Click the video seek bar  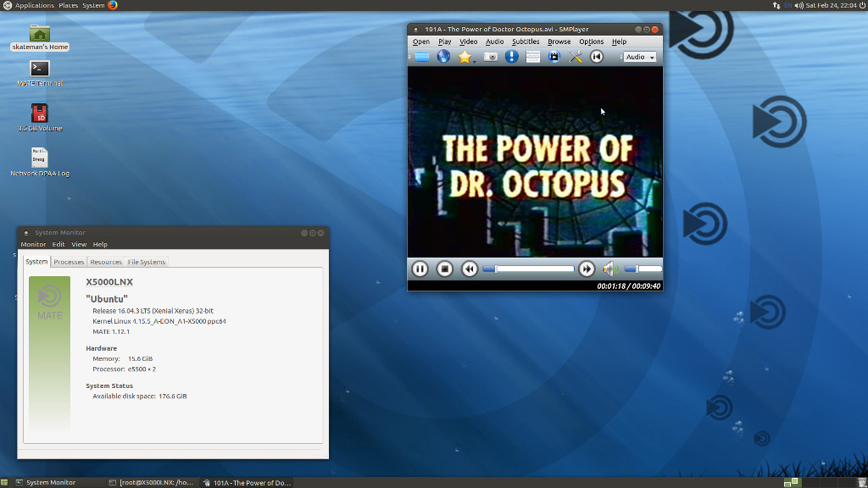click(528, 269)
